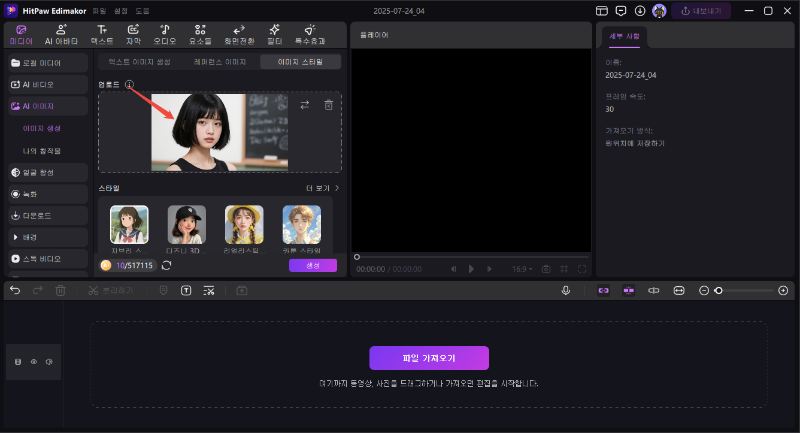Zoom out timeline with minus icon
This screenshot has height=433, width=800.
704,290
